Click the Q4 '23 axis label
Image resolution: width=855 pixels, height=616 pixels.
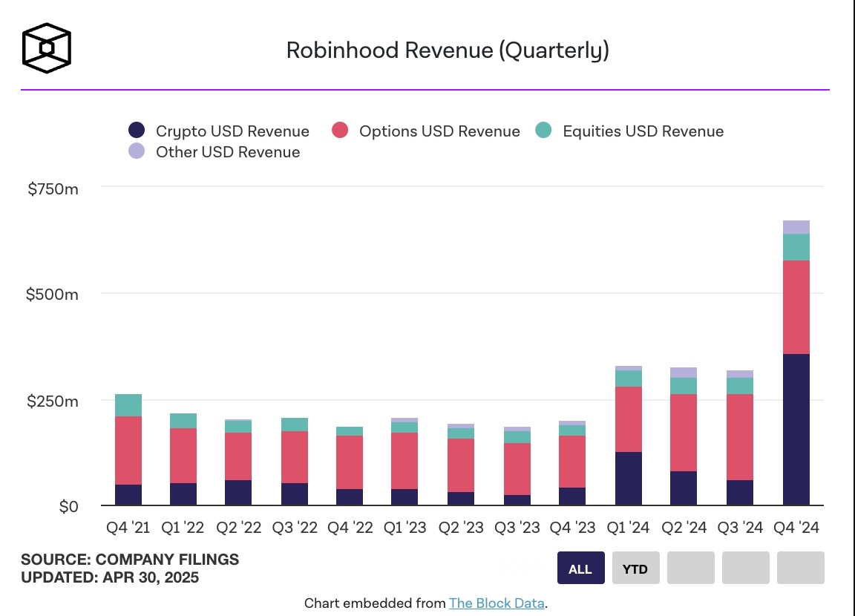tap(572, 528)
